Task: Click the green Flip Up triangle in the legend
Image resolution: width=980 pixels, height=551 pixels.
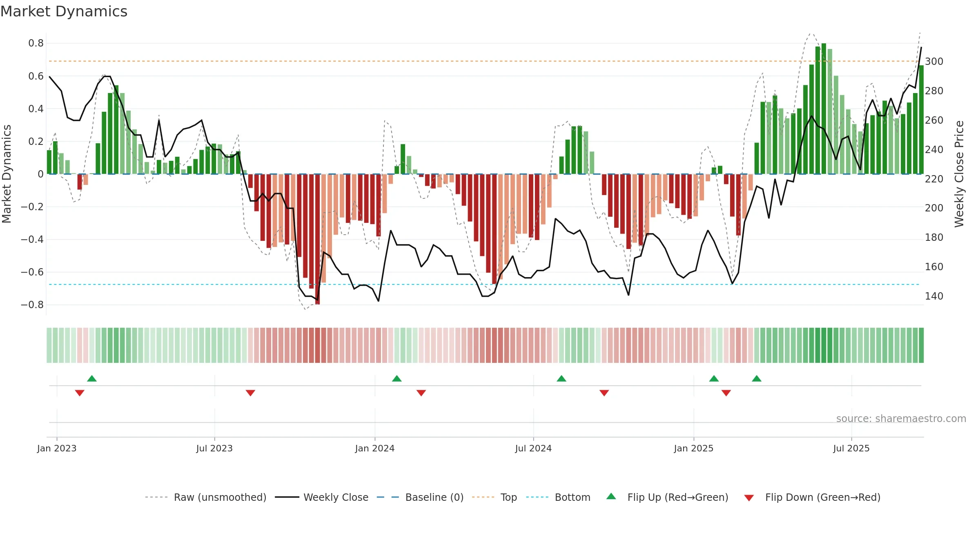Action: [611, 496]
